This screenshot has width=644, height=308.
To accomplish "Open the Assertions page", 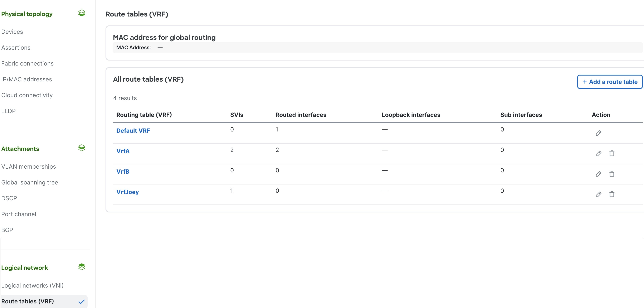I will [x=16, y=48].
